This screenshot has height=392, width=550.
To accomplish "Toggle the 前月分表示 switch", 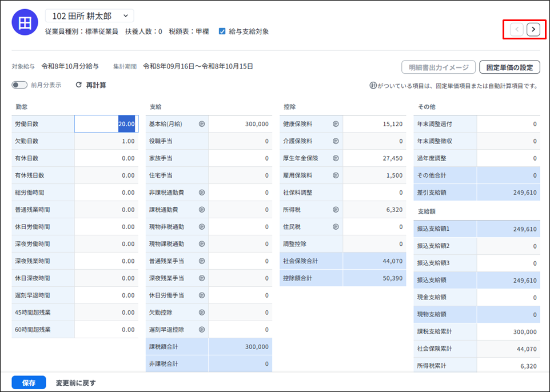I will 19,85.
